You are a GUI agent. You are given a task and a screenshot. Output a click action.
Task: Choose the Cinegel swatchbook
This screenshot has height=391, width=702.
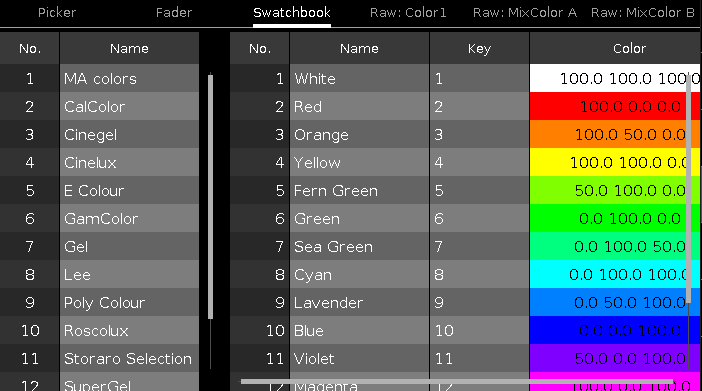tap(129, 134)
